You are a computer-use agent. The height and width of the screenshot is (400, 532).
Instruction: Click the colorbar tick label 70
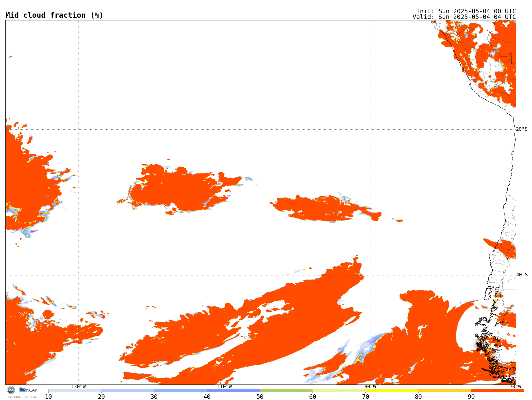366,397
